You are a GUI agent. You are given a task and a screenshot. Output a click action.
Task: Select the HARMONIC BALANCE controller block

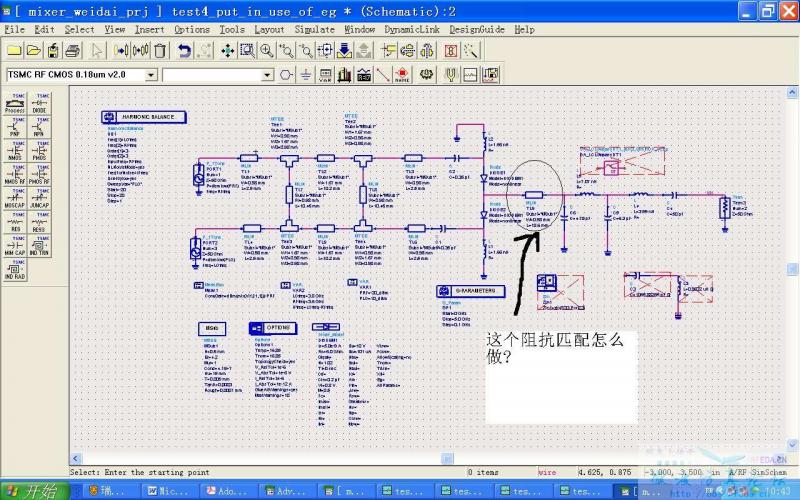point(143,117)
